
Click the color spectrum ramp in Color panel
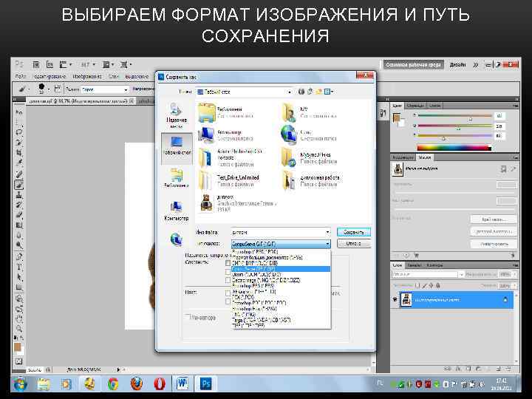pos(454,148)
